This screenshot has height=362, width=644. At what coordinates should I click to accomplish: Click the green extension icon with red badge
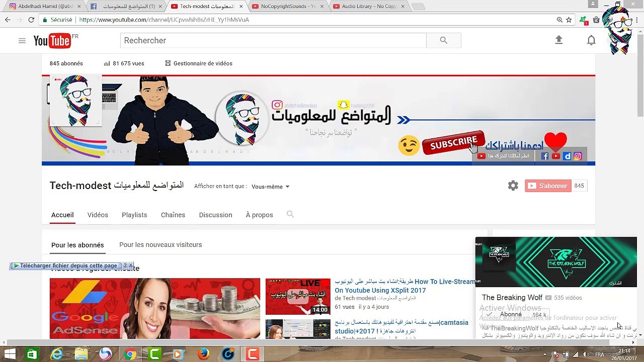(583, 20)
